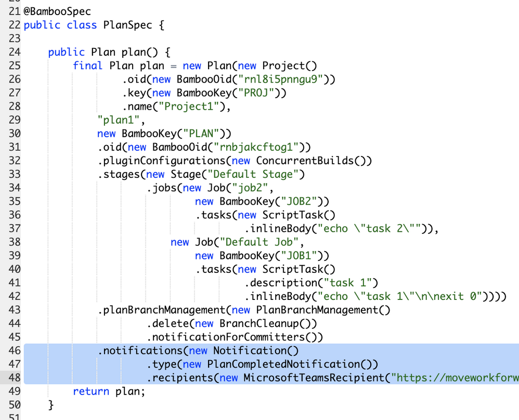Place cursor on the @BambooSpec annotation
Viewport: 519px width, 420px height.
(x=57, y=12)
